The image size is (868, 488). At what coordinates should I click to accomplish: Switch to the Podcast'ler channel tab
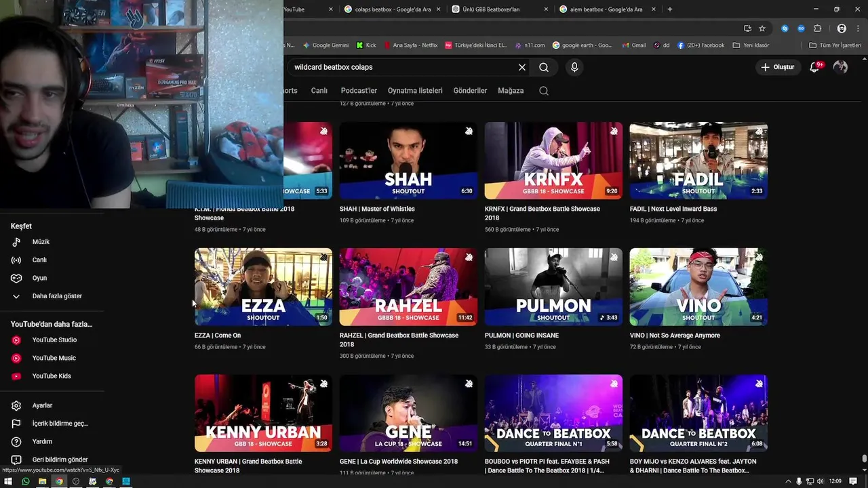359,91
